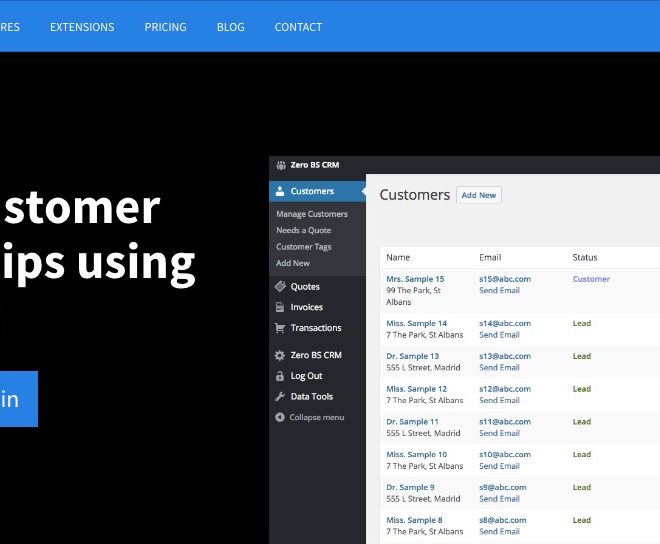Viewport: 660px width, 544px height.
Task: Click the Zero BS CRM title in top bar
Action: (315, 165)
